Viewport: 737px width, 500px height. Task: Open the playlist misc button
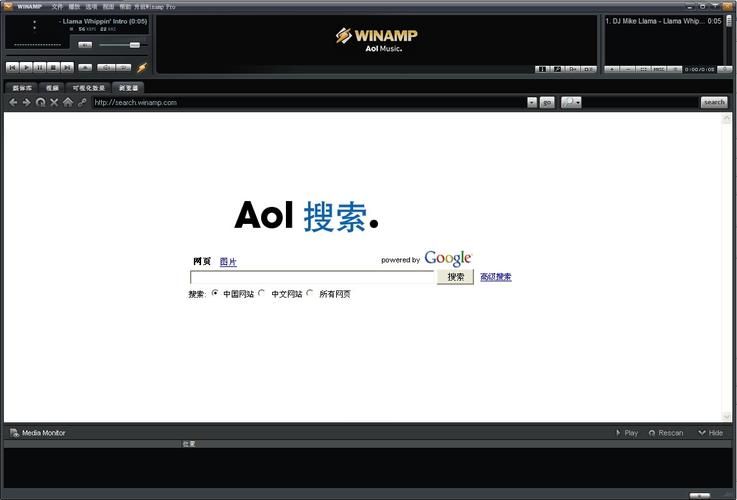tap(659, 70)
